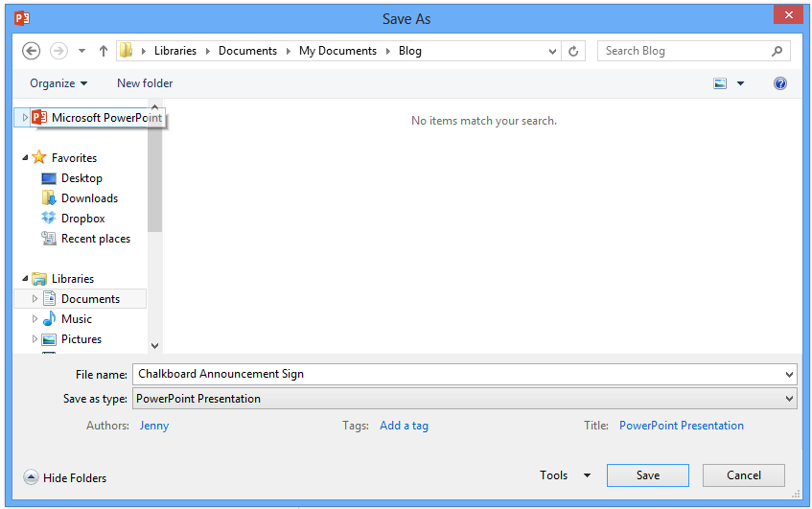Screen dimensions: 812x509
Task: Expand the Microsoft PowerPoint tree node
Action: coord(24,118)
